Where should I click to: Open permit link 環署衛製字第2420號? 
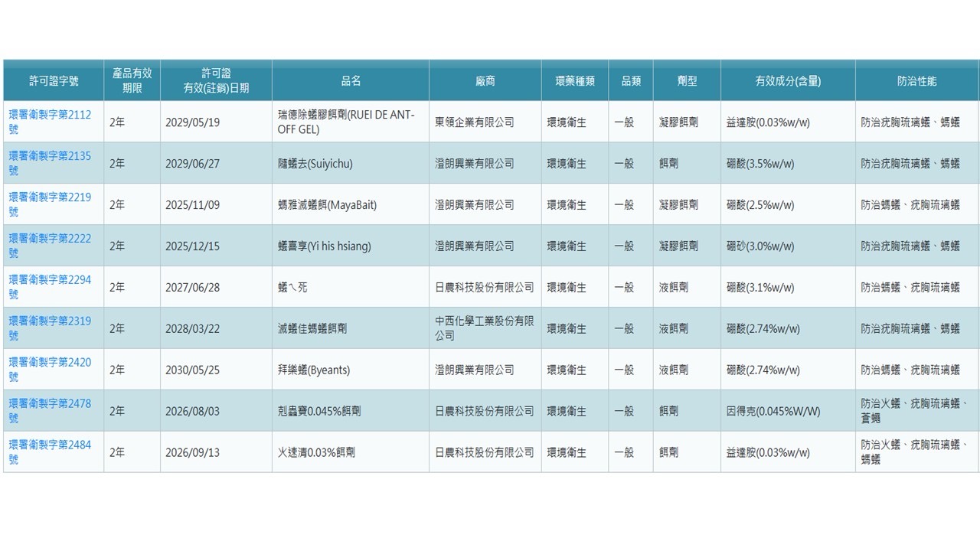pyautogui.click(x=51, y=370)
